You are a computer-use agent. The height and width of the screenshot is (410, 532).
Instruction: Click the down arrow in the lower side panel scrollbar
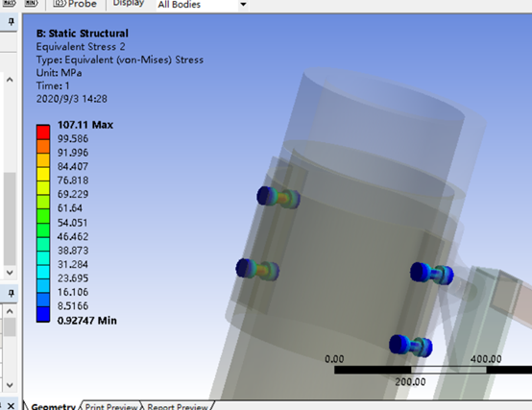coord(10,385)
